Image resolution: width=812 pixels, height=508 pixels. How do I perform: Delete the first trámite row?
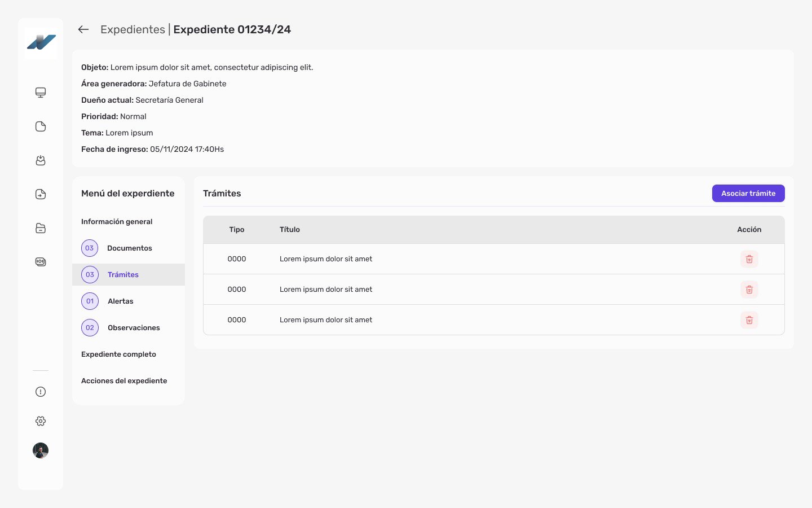pyautogui.click(x=749, y=259)
